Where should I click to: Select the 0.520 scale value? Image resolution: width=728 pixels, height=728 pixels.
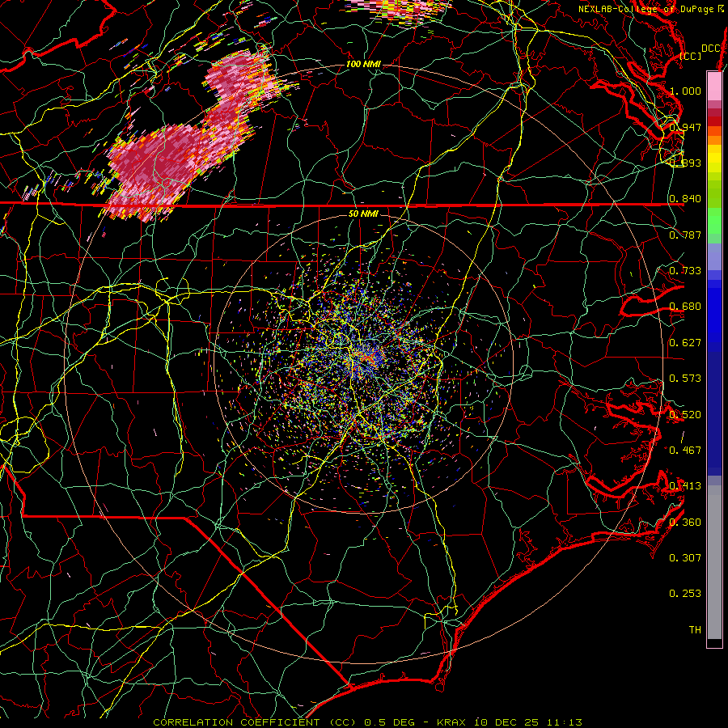(x=685, y=415)
